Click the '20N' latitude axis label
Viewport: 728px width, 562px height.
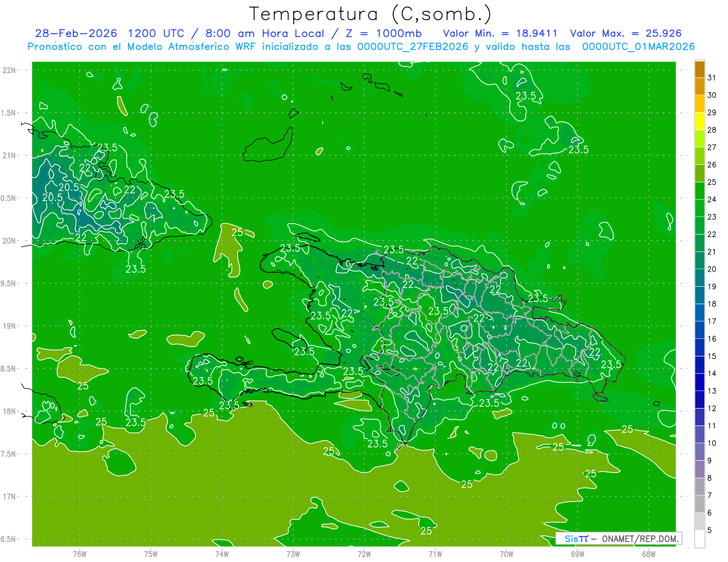(8, 241)
